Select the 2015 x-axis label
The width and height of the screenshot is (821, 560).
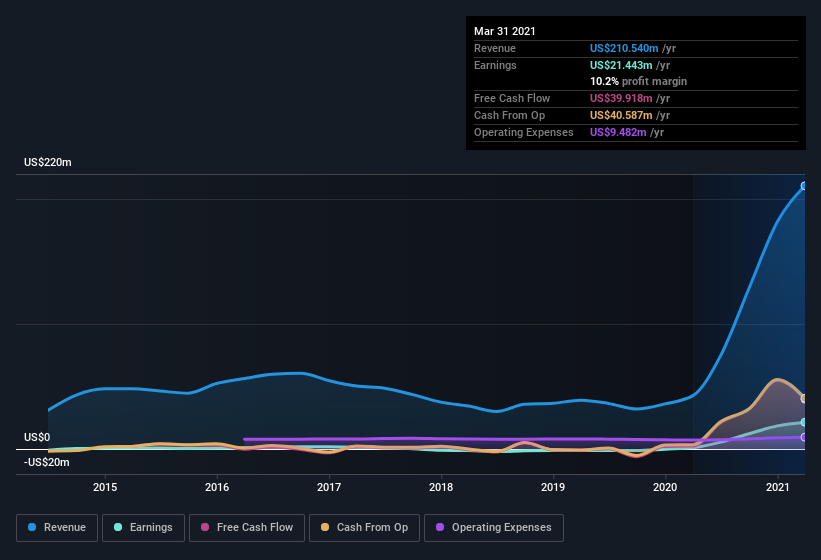(105, 487)
